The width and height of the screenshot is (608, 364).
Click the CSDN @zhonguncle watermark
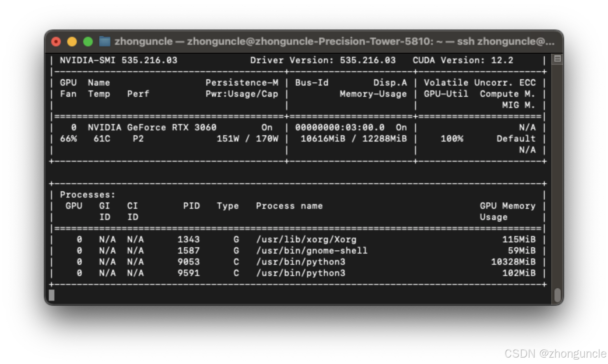tap(555, 353)
